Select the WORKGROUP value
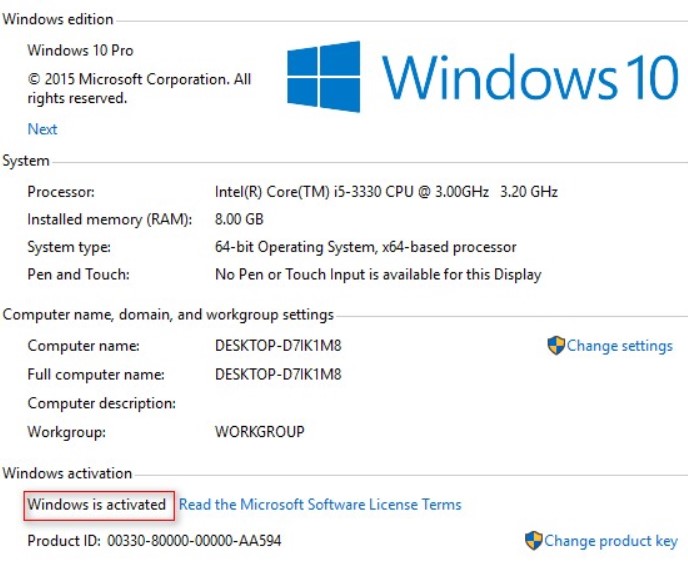This screenshot has width=688, height=567. click(260, 432)
